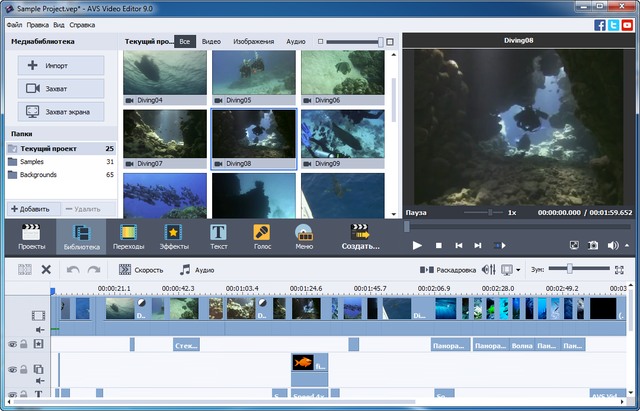640x411 pixels.
Task: Switch to the Видео filter tab
Action: tap(211, 42)
